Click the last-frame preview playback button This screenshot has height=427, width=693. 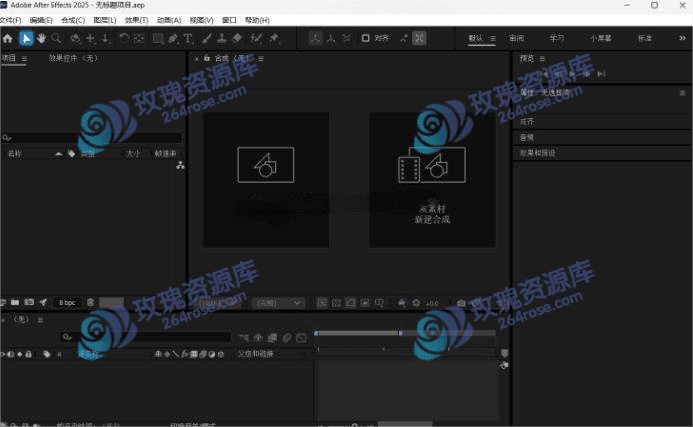pos(602,74)
